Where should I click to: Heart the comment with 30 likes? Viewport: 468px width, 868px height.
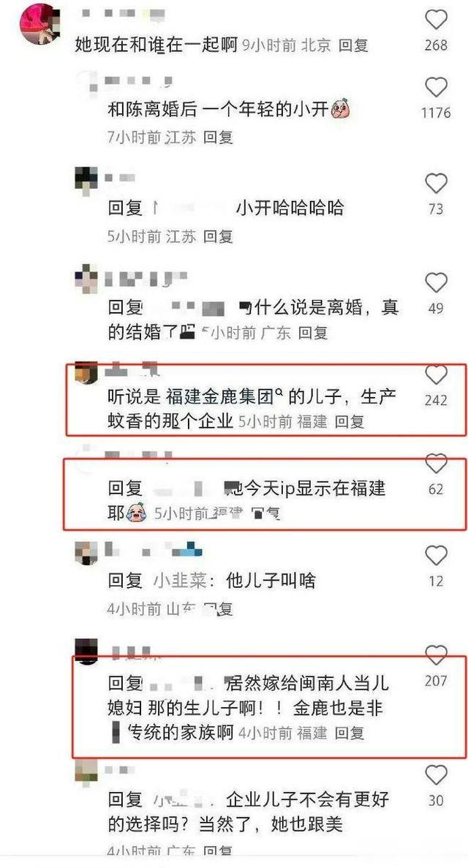pyautogui.click(x=436, y=774)
